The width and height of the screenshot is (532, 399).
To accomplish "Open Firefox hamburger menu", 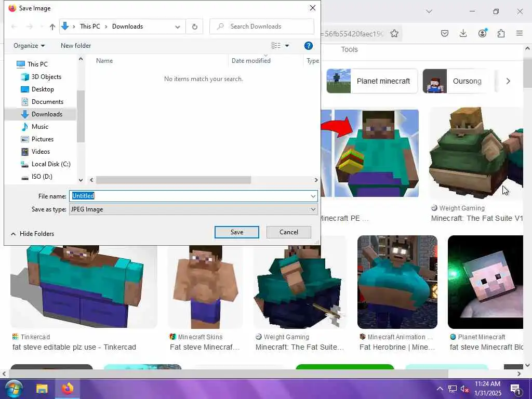I will [x=520, y=33].
